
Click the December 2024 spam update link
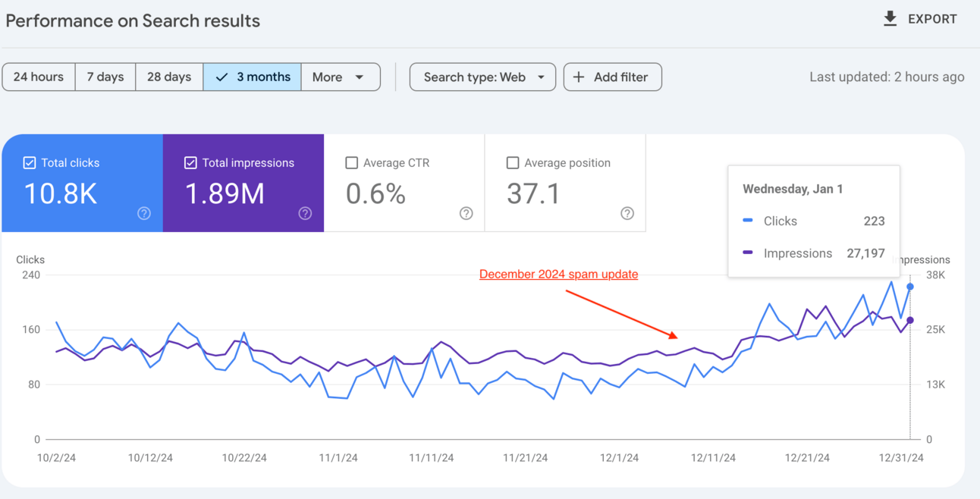pos(558,274)
